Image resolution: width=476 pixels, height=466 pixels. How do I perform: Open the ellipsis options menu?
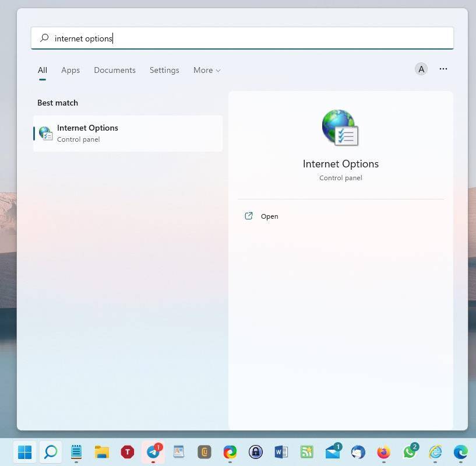(x=443, y=69)
